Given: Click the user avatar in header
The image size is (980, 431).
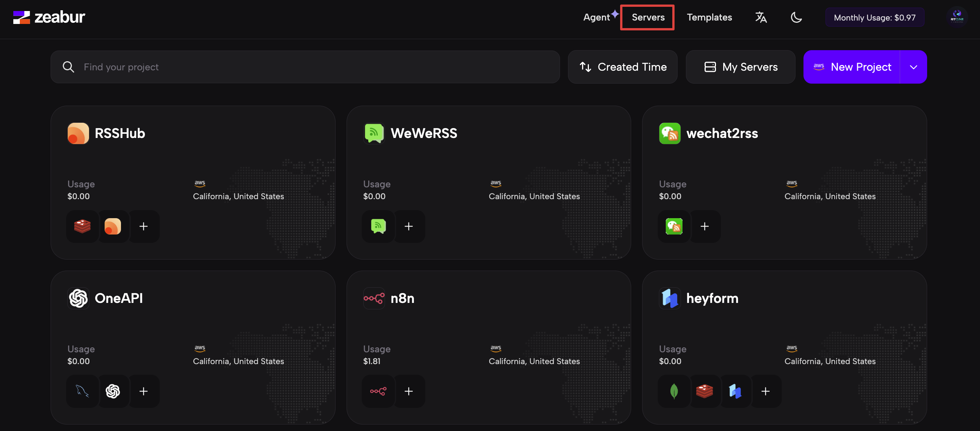Looking at the screenshot, I should (x=957, y=17).
